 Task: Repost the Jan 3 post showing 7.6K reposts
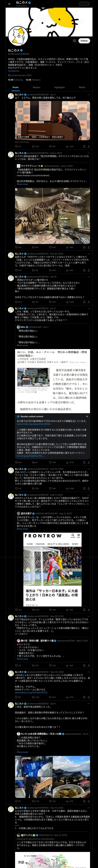coord(35,147)
